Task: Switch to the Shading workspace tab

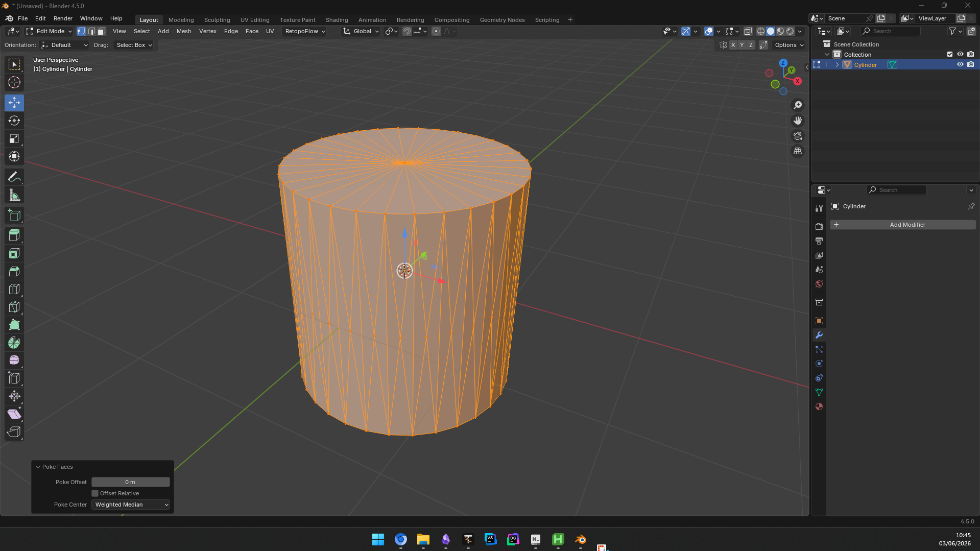Action: tap(337, 20)
